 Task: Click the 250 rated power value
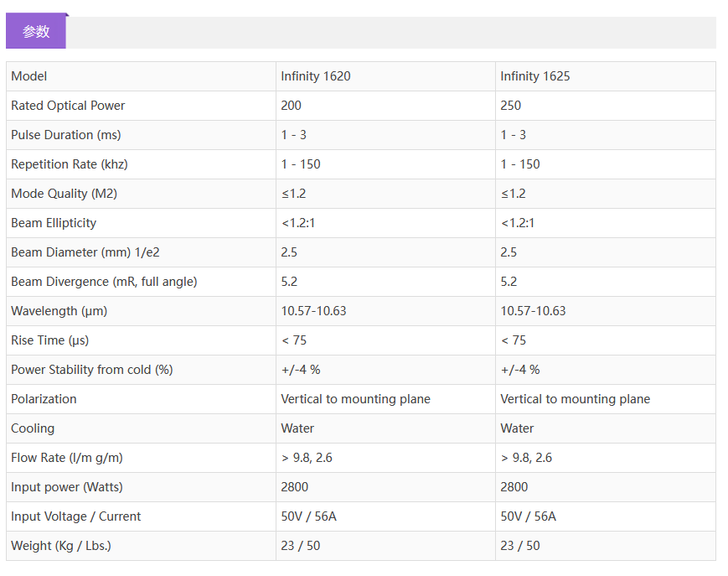point(511,106)
